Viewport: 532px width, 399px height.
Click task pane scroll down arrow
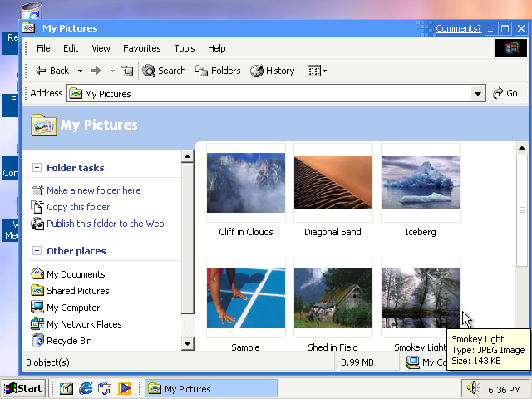coord(187,344)
